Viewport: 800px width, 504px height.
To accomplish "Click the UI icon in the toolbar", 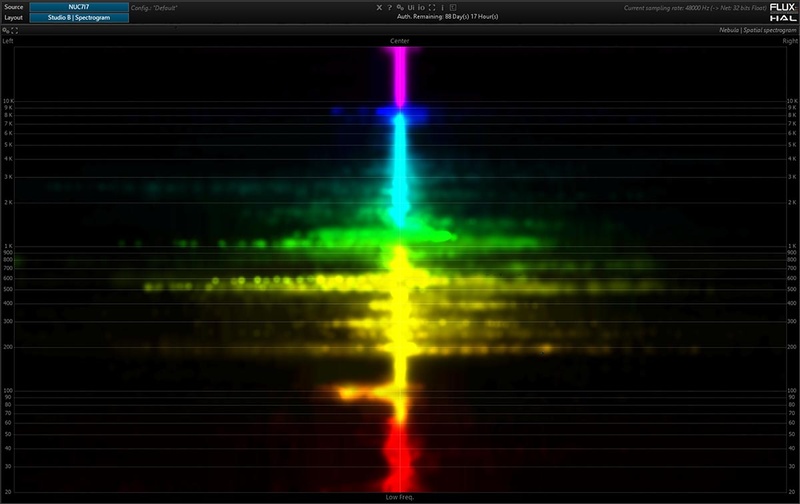I will (411, 8).
